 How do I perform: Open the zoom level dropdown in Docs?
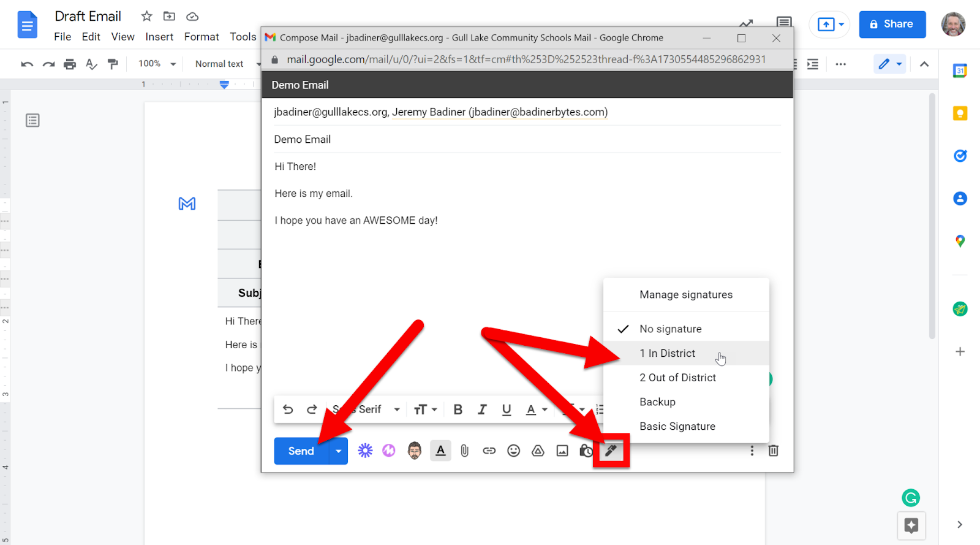[157, 64]
